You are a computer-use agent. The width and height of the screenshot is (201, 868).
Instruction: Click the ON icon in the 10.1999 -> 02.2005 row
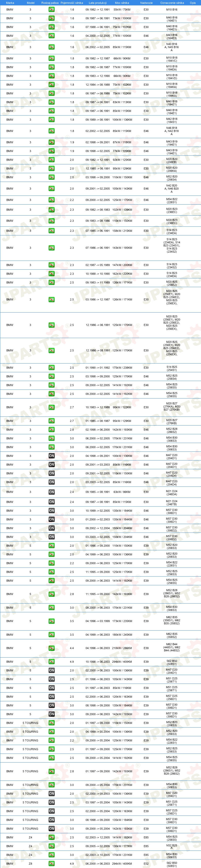click(51, 511)
